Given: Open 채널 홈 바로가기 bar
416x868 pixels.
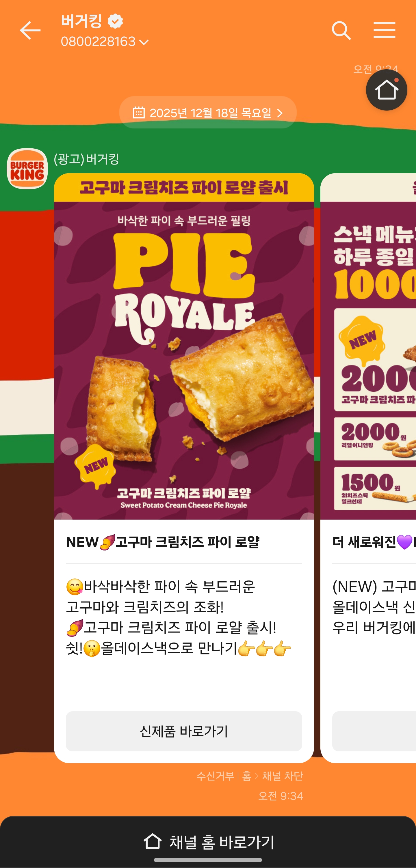Looking at the screenshot, I should (208, 842).
